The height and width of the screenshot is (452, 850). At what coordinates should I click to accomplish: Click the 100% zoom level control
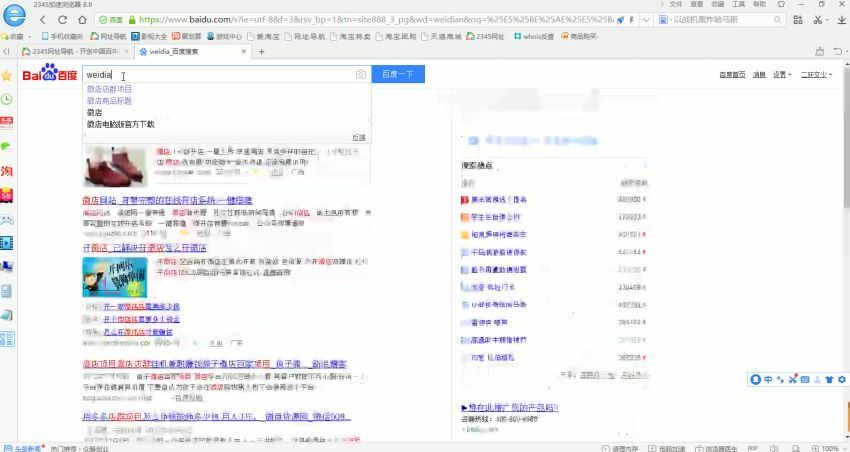(x=826, y=448)
